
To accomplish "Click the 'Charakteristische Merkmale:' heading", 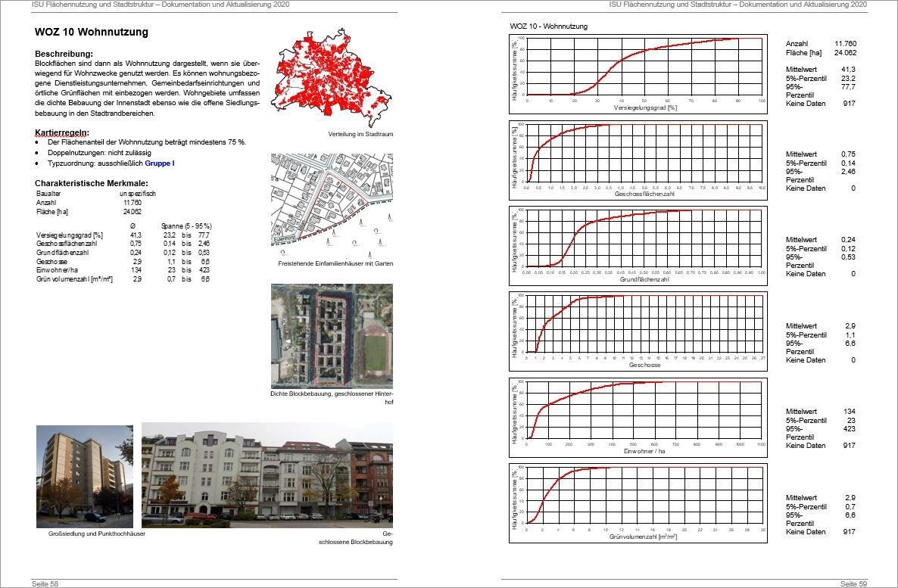I will point(92,183).
